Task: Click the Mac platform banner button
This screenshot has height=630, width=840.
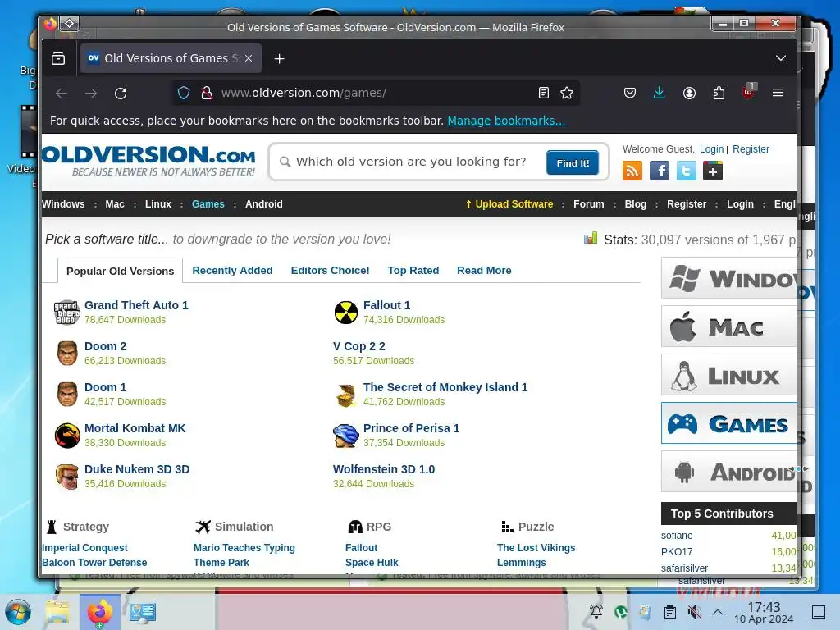Action: coord(729,326)
